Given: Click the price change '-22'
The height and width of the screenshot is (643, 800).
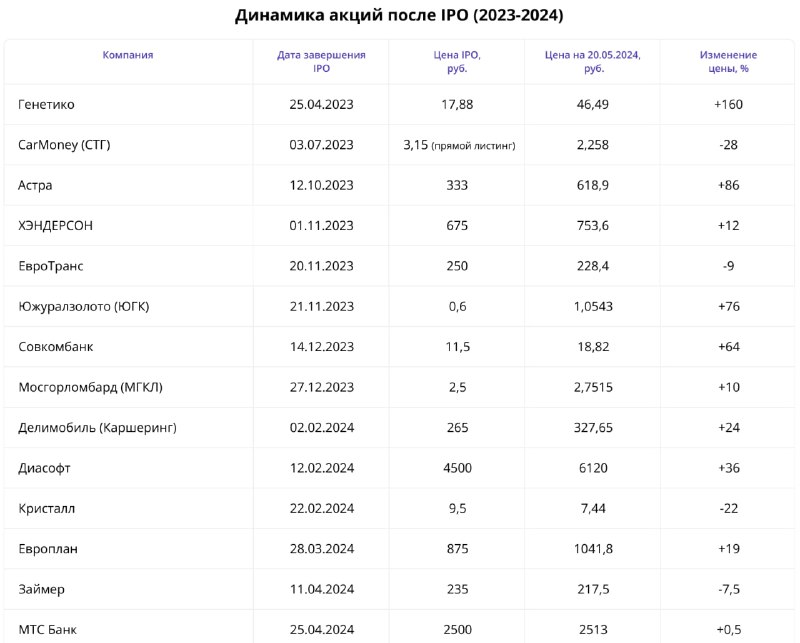Looking at the screenshot, I should [728, 509].
